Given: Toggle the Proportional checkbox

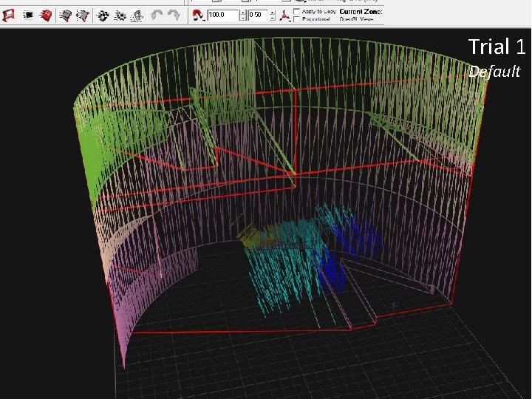Looking at the screenshot, I should [296, 19].
